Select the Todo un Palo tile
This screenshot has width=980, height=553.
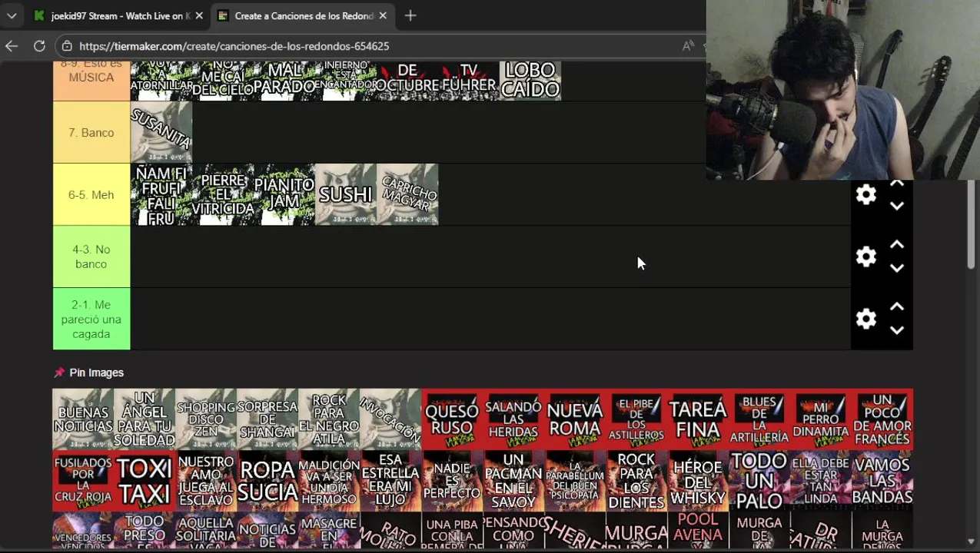click(759, 480)
